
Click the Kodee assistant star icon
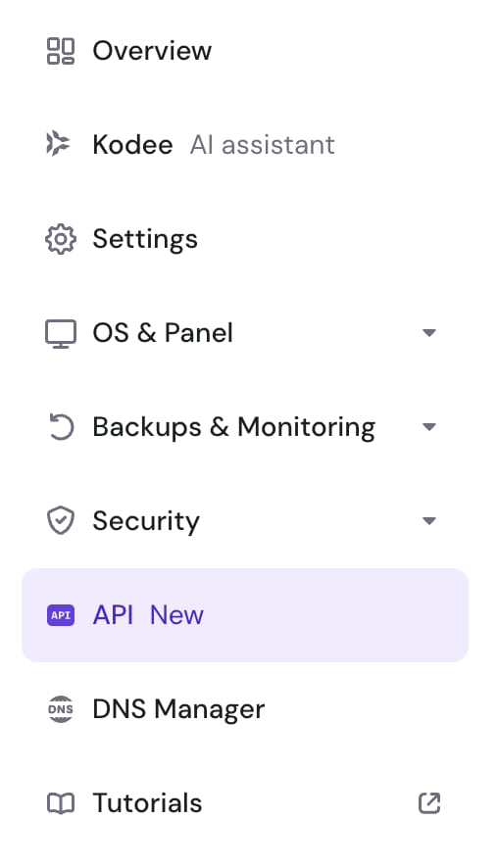(x=58, y=144)
